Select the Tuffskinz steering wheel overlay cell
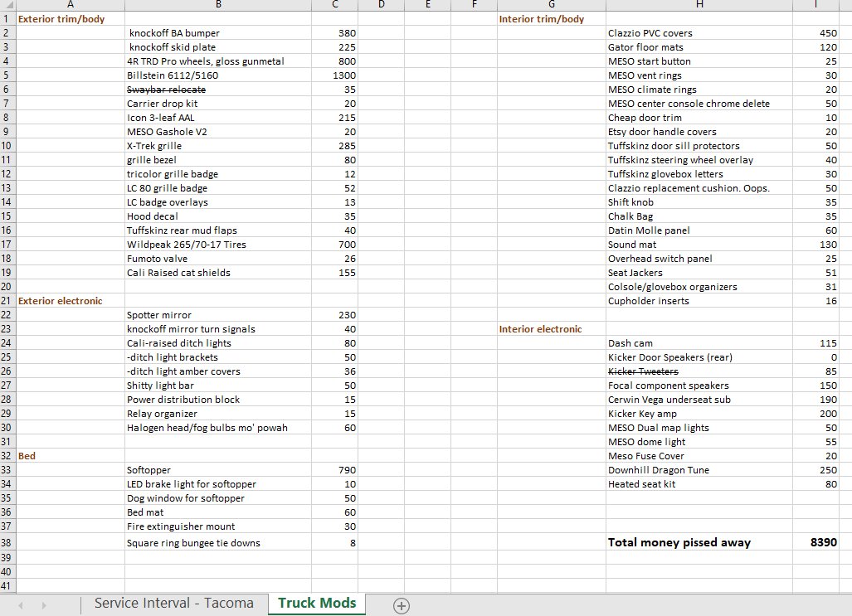 pyautogui.click(x=699, y=160)
